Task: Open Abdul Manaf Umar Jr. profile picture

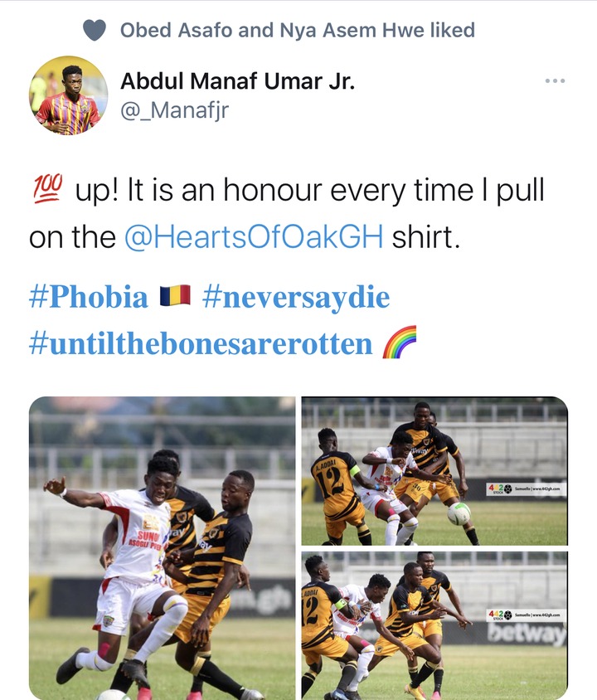Action: [x=68, y=95]
